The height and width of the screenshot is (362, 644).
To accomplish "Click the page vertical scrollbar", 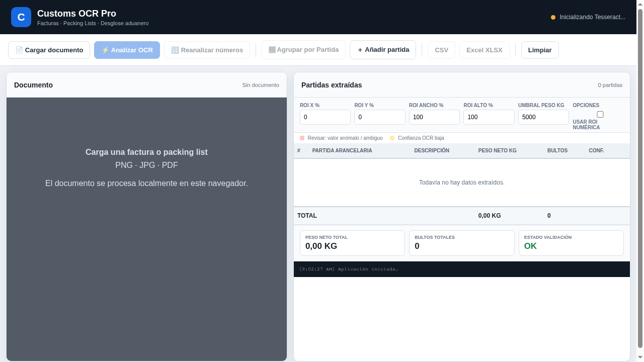I will [640, 178].
